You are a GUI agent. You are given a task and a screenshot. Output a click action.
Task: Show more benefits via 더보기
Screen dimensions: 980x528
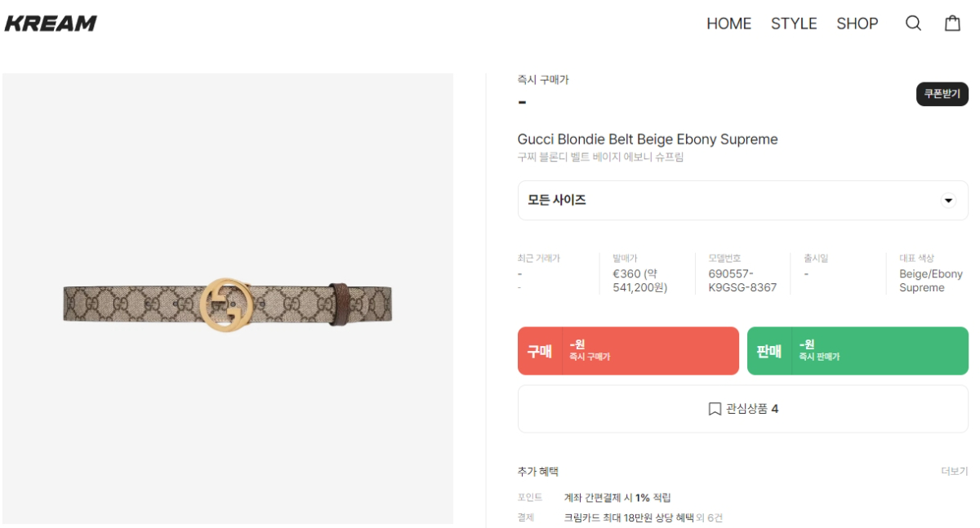(x=954, y=472)
